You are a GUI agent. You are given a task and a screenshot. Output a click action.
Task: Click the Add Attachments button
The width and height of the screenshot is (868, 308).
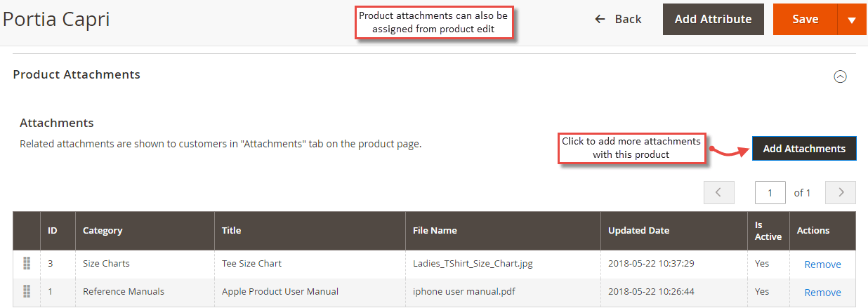point(804,148)
